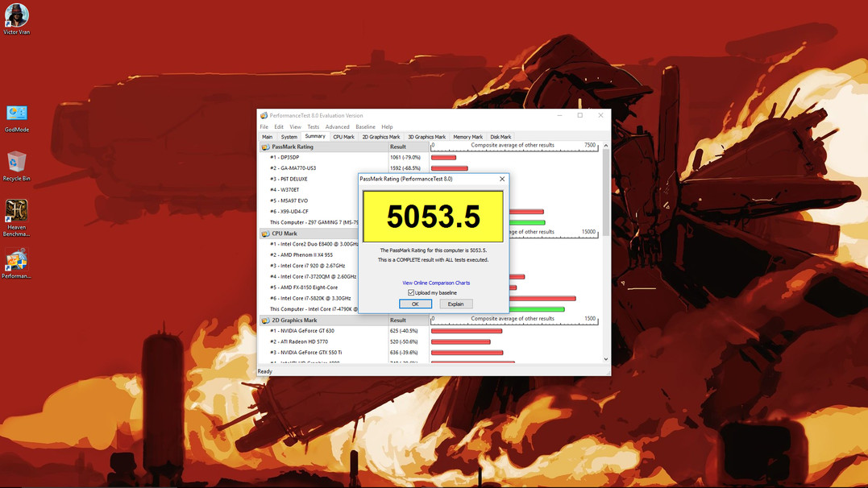Screen dimensions: 868x488
Task: Click the vertical scrollbar thumb in results
Action: click(x=605, y=192)
